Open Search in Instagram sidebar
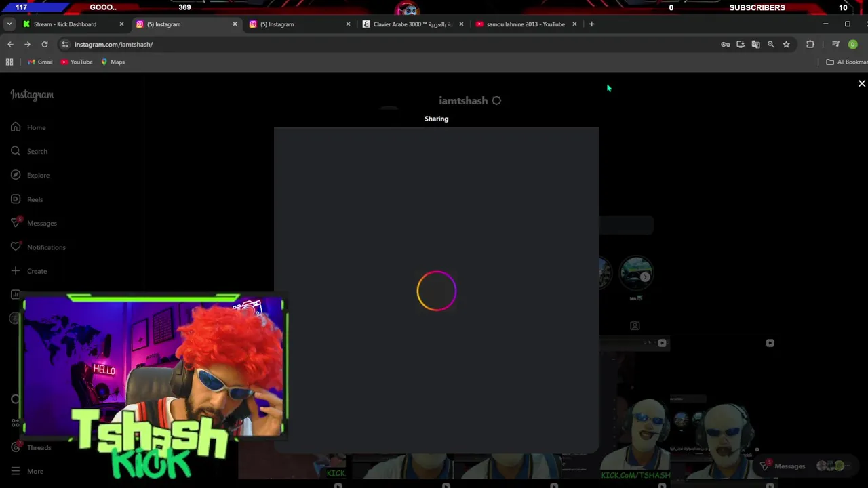 28,151
